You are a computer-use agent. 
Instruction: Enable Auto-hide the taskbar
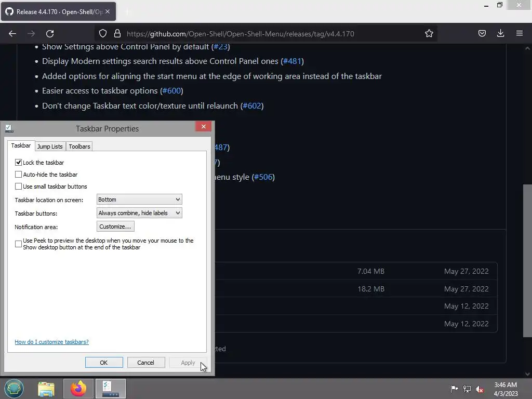[18, 175]
